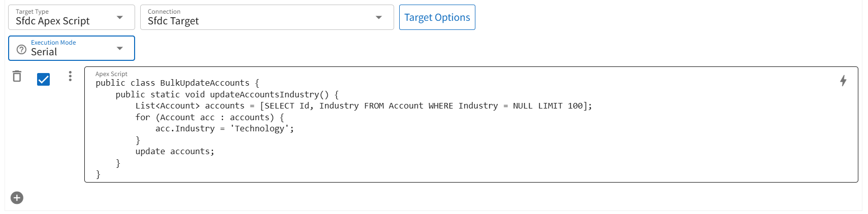The width and height of the screenshot is (868, 214).
Task: Uncheck the blue script row checkbox
Action: point(44,79)
